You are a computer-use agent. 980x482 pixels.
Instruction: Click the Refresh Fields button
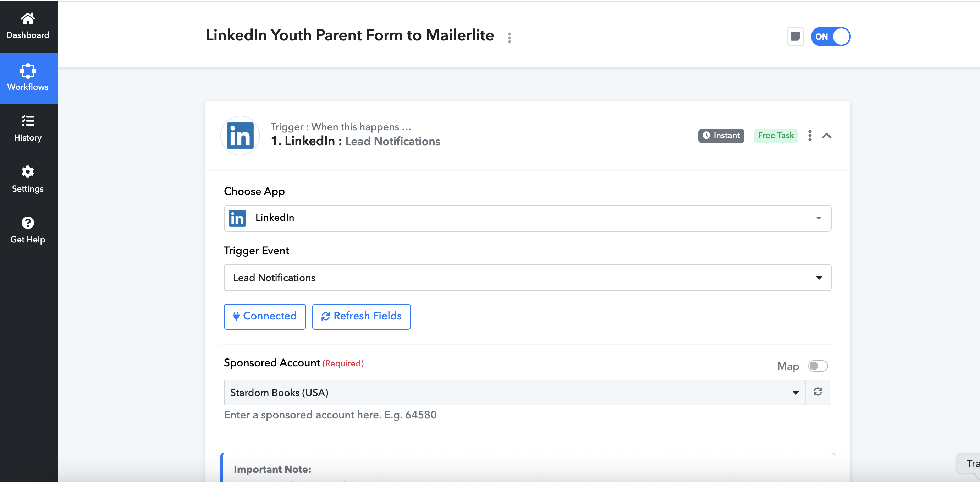coord(362,316)
